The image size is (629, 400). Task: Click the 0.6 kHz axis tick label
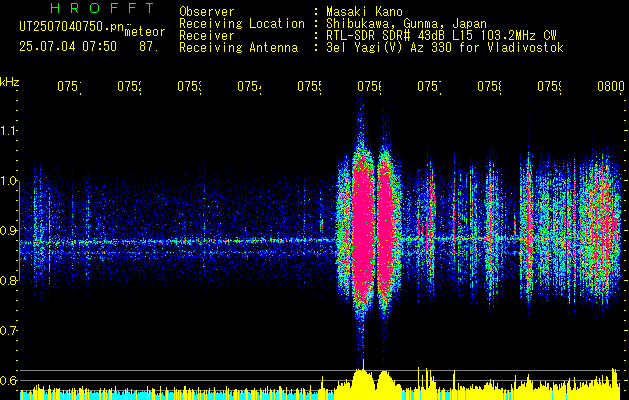(x=8, y=380)
